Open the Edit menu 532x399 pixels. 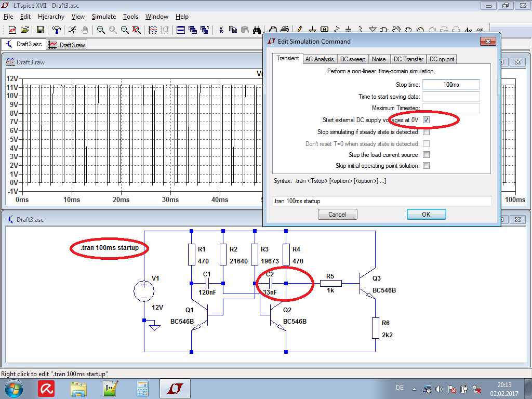pos(25,17)
